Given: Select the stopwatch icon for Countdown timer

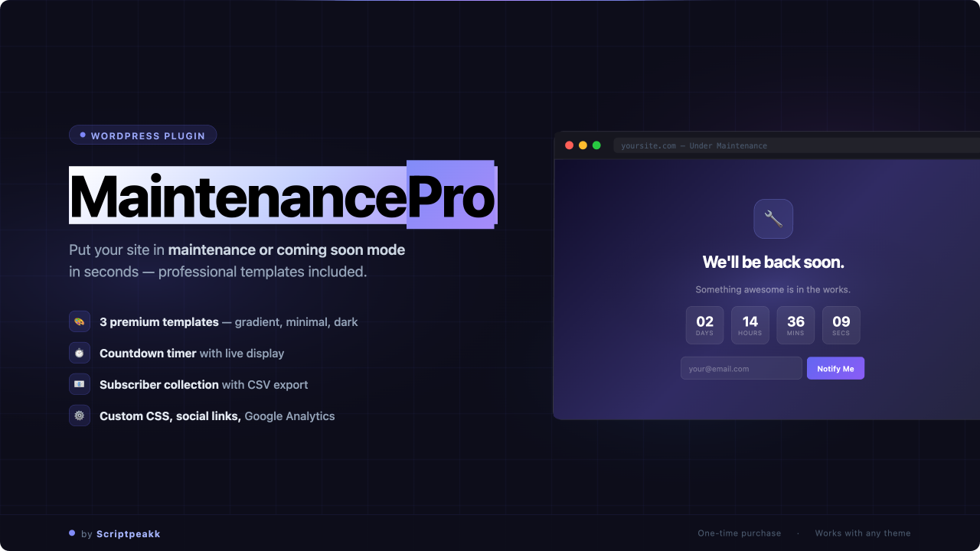Looking at the screenshot, I should click(80, 353).
